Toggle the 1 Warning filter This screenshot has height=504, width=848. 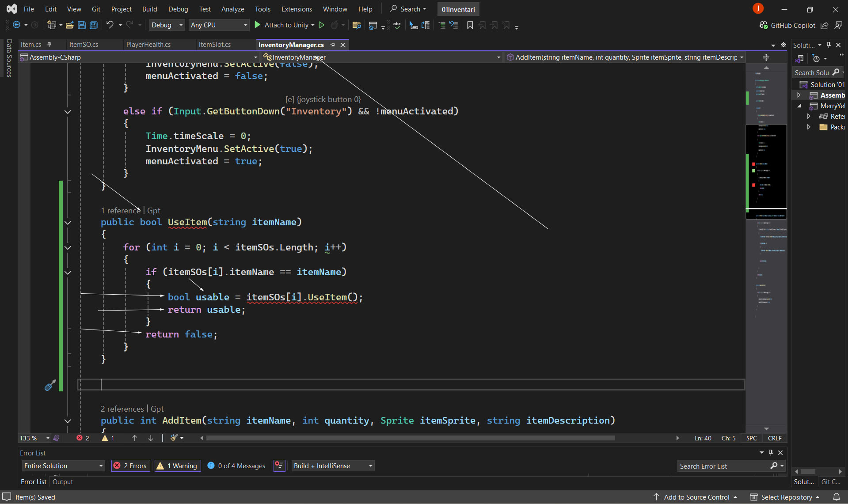pos(178,466)
